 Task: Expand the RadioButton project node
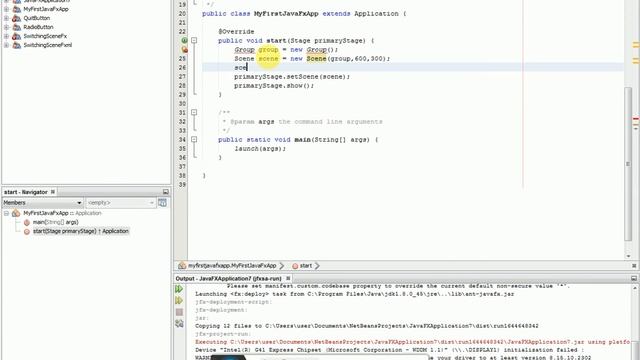tap(6, 27)
